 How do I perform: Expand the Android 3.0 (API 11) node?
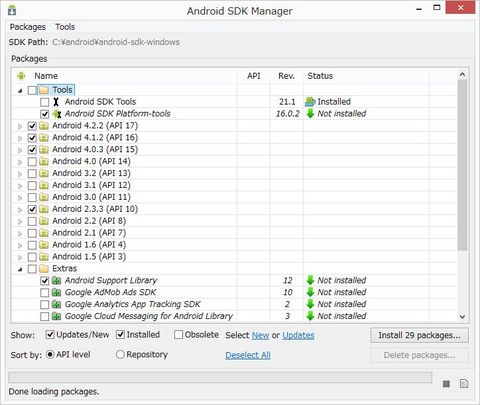20,198
